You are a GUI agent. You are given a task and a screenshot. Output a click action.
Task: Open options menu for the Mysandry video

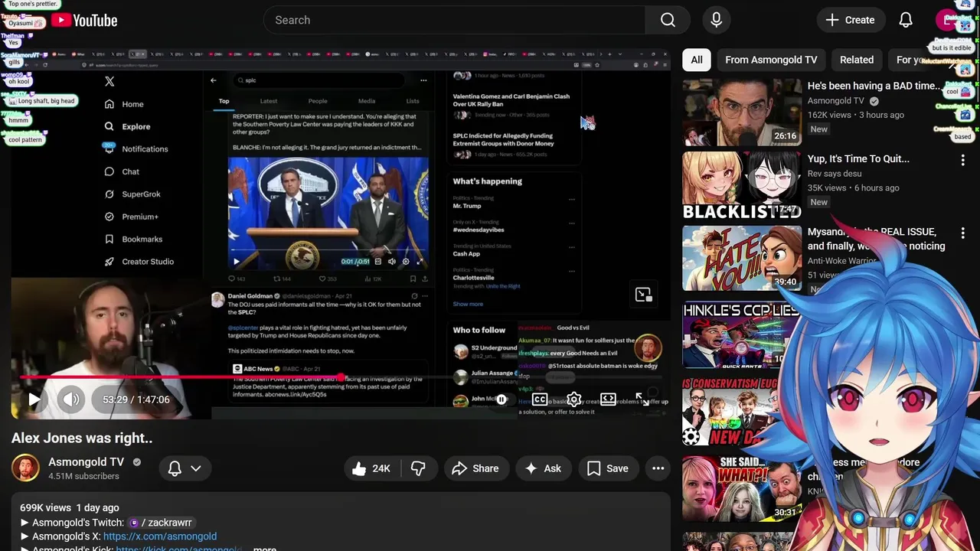pyautogui.click(x=962, y=233)
